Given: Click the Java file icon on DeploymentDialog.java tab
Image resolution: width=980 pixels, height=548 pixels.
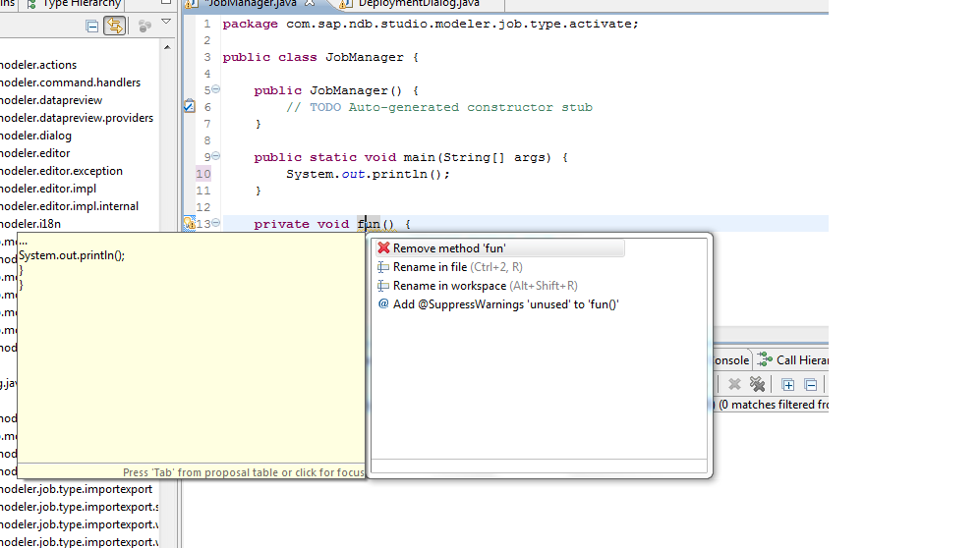Looking at the screenshot, I should click(345, 4).
